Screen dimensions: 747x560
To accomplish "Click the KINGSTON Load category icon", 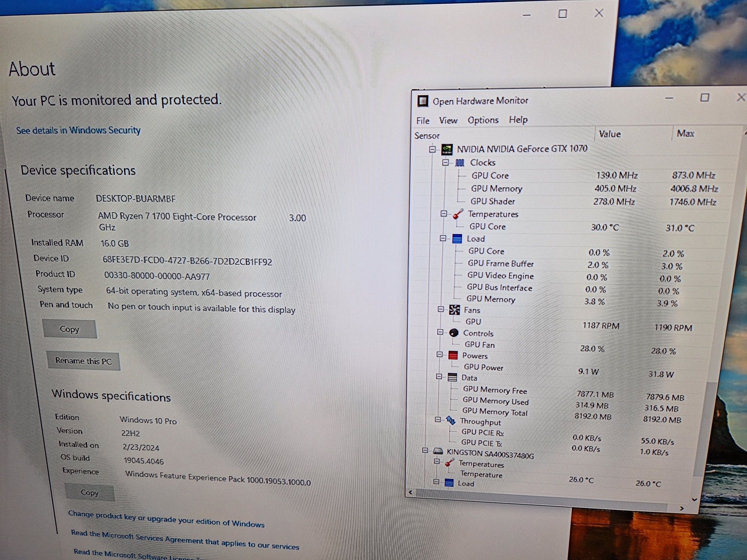I will click(x=449, y=483).
